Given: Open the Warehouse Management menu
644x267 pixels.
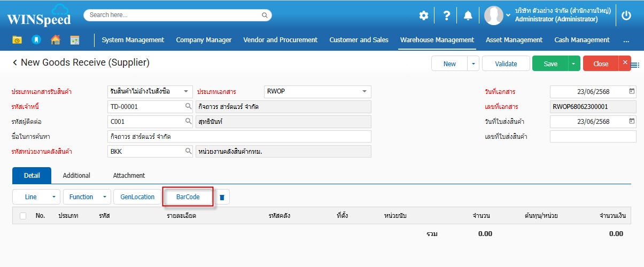Looking at the screenshot, I should coord(437,40).
